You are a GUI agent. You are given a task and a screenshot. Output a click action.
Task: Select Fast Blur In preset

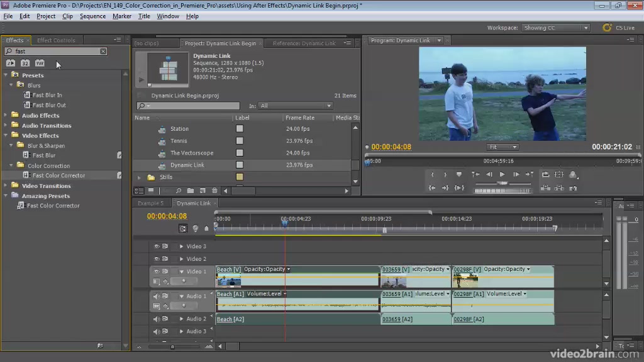(x=47, y=95)
